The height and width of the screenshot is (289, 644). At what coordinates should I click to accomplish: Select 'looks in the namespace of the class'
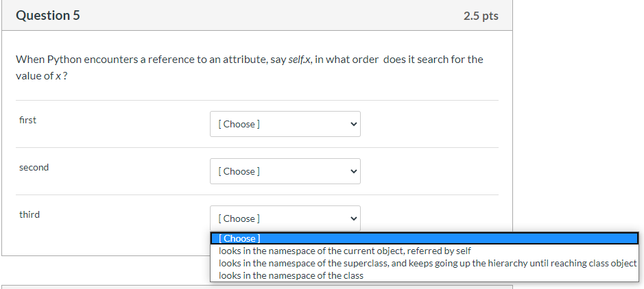coord(291,275)
